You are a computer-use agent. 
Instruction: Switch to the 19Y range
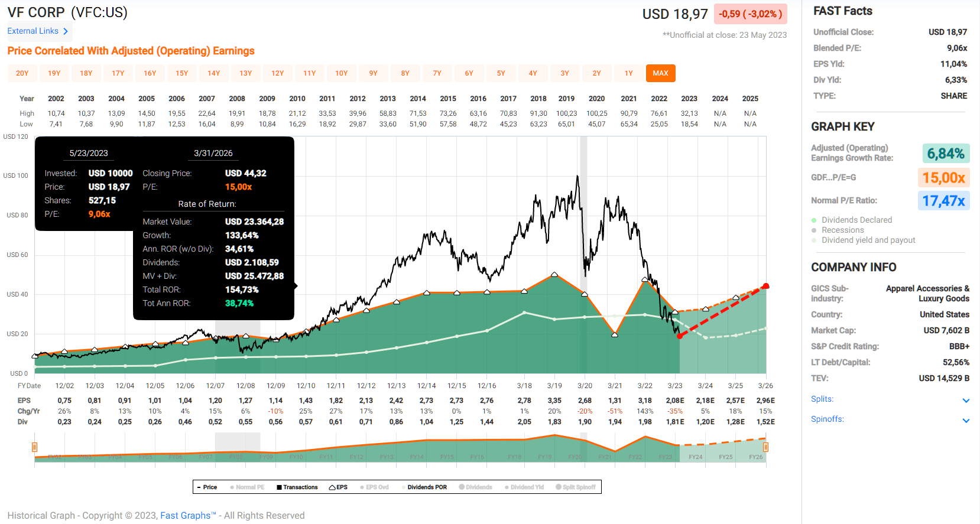click(54, 73)
